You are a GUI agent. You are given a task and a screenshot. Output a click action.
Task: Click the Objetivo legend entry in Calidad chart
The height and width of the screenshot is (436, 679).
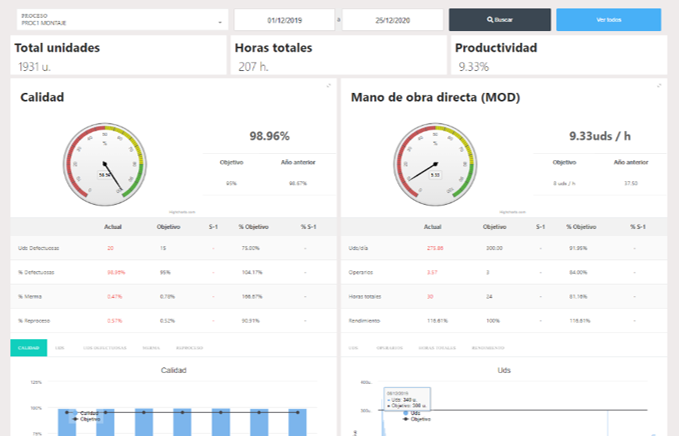(87, 419)
